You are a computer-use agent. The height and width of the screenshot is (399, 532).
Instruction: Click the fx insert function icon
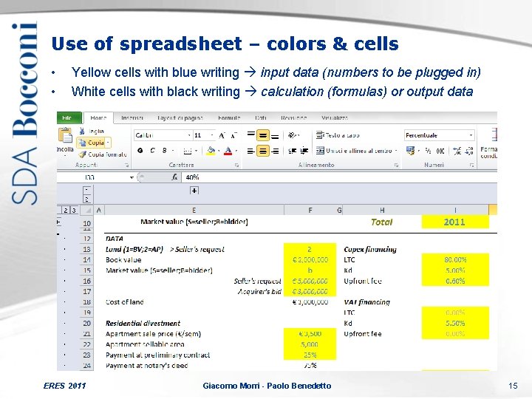tap(174, 177)
